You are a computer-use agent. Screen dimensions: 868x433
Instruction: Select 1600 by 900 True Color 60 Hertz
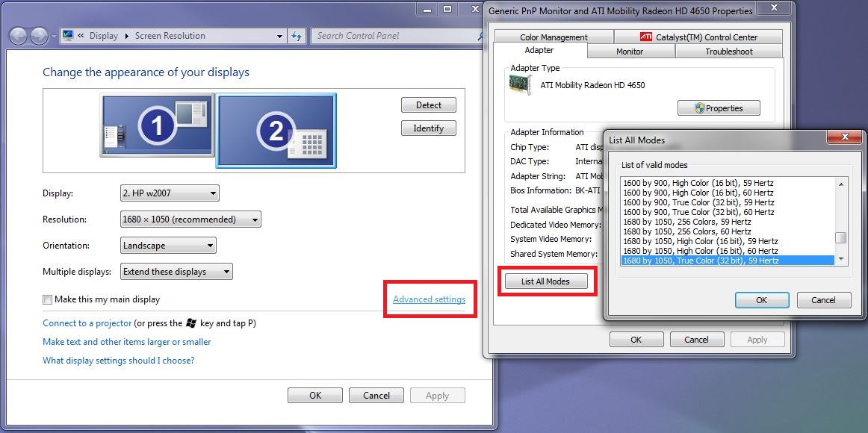(x=698, y=212)
